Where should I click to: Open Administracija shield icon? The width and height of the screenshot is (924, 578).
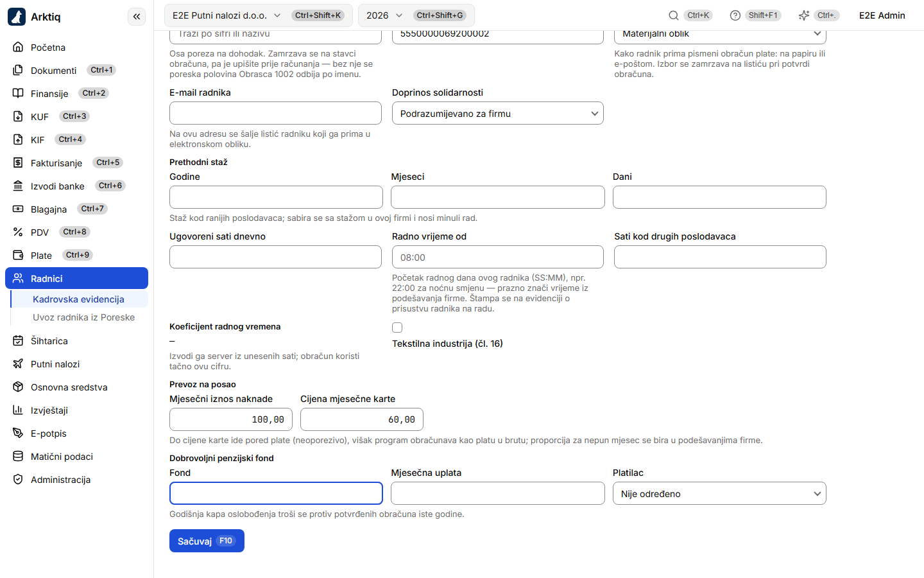(18, 480)
